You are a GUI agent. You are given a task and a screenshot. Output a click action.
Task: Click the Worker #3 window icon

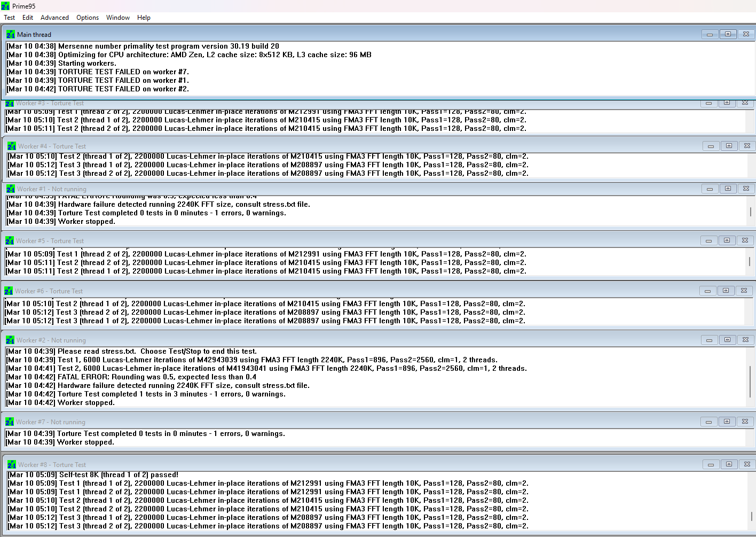10,103
